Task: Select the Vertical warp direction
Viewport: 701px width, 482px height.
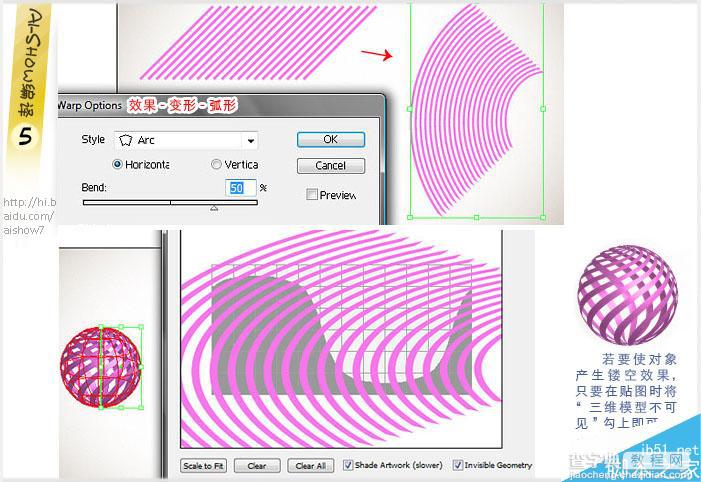Action: pyautogui.click(x=216, y=165)
